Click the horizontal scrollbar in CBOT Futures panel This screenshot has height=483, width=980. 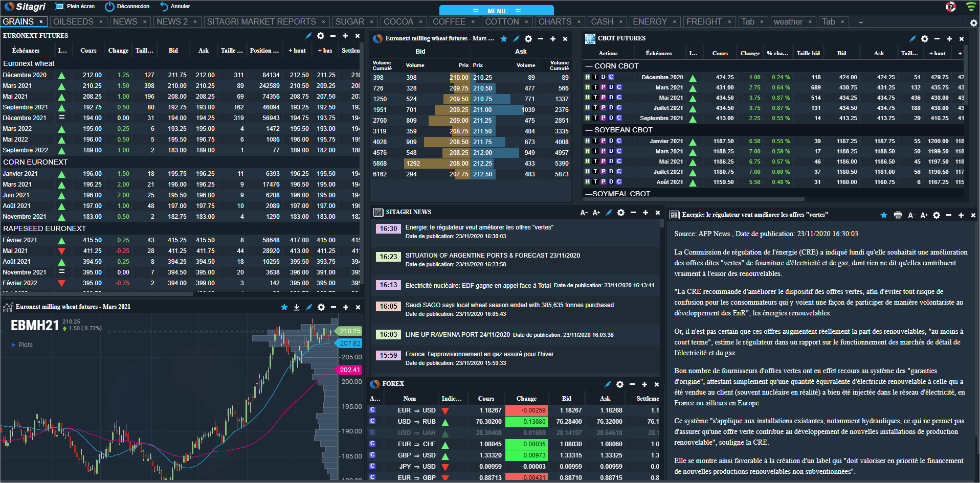pyautogui.click(x=694, y=199)
